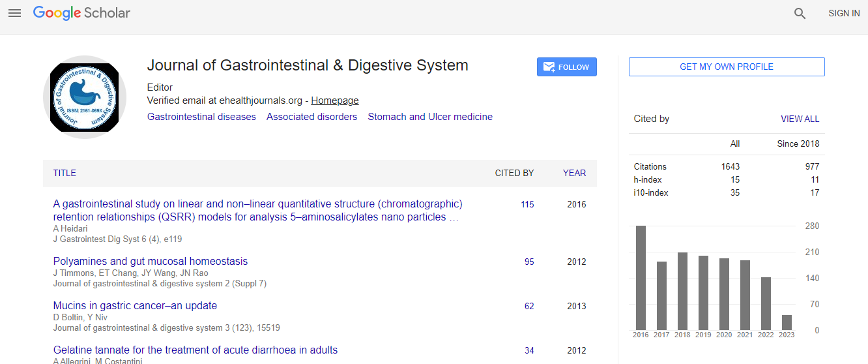Click the search magnifier icon
The height and width of the screenshot is (364, 868).
(x=800, y=13)
